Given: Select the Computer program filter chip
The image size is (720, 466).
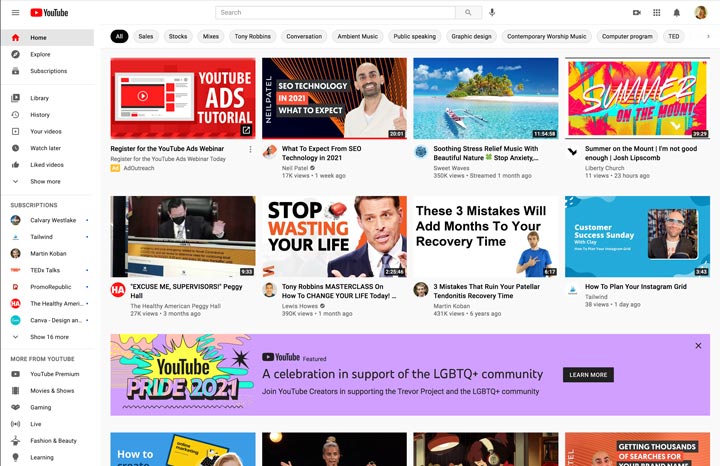Looking at the screenshot, I should click(627, 36).
